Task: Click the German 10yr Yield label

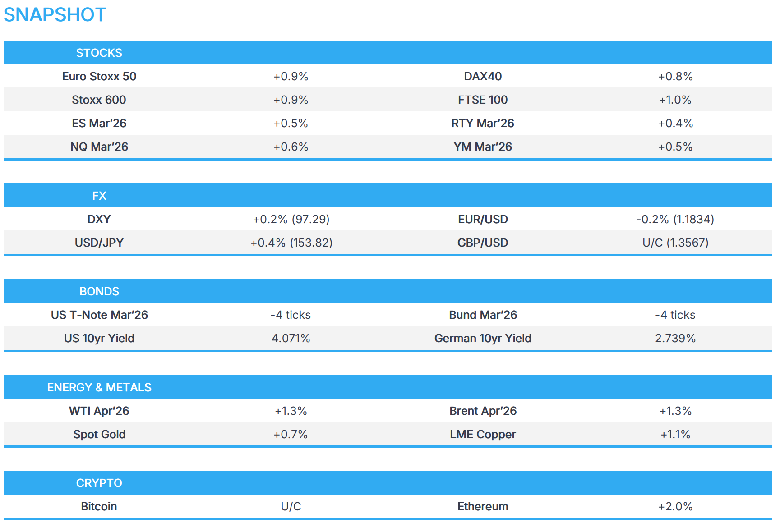Action: pos(482,338)
